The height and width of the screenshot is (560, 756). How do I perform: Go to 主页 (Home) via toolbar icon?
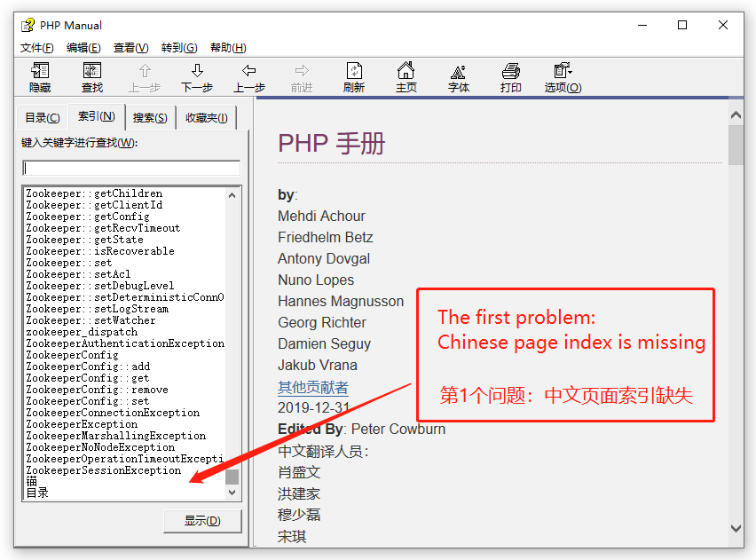[406, 77]
